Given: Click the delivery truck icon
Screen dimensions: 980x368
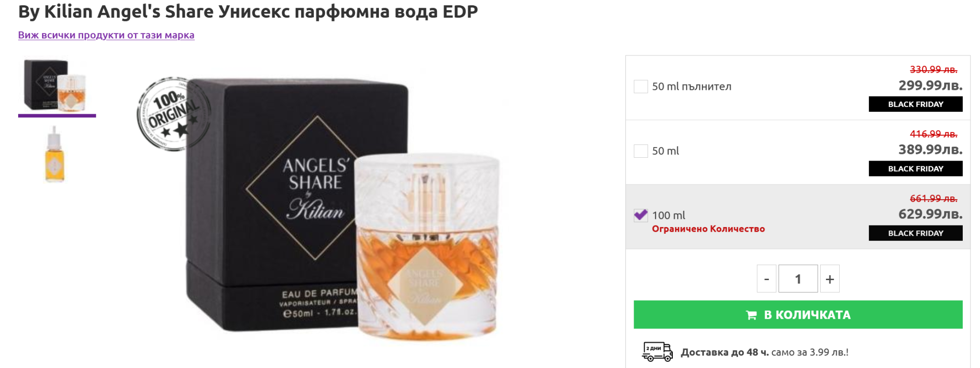Looking at the screenshot, I should pyautogui.click(x=657, y=352).
